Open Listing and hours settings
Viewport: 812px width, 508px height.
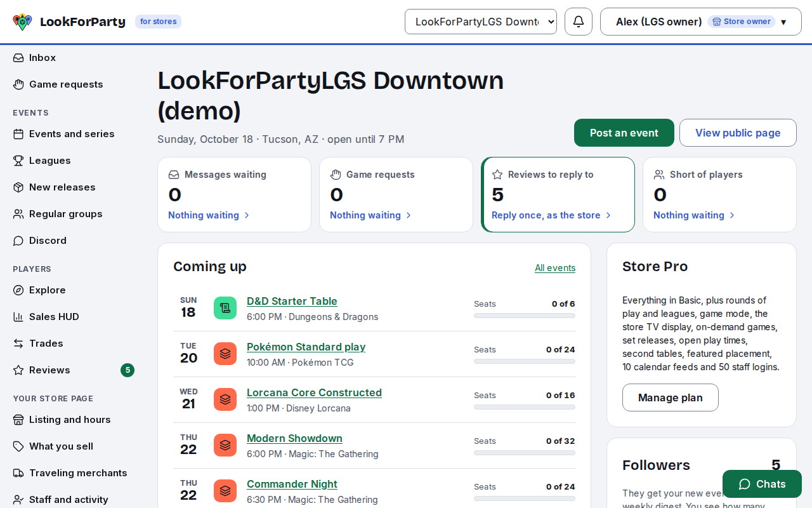click(74, 420)
